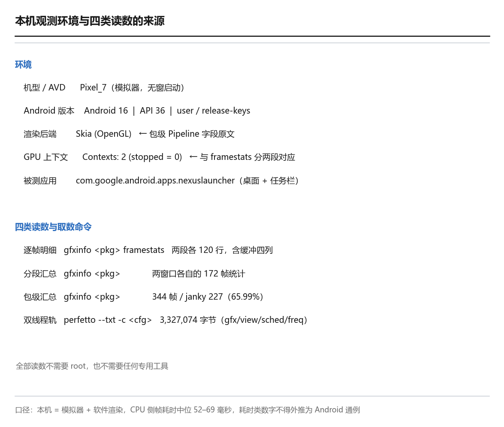
Task: Click the note 与 framestats 分两段对应
Action: click(x=247, y=157)
